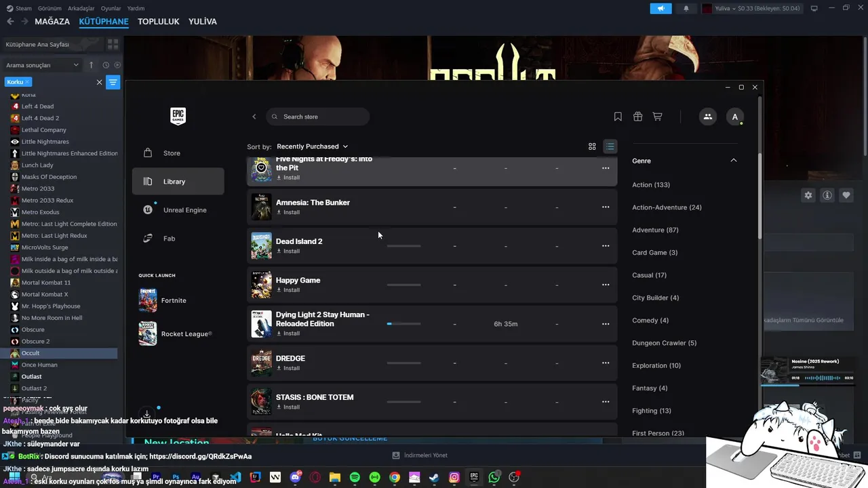Click Dying Light 2 achievements progress bar
The image size is (868, 488).
403,324
